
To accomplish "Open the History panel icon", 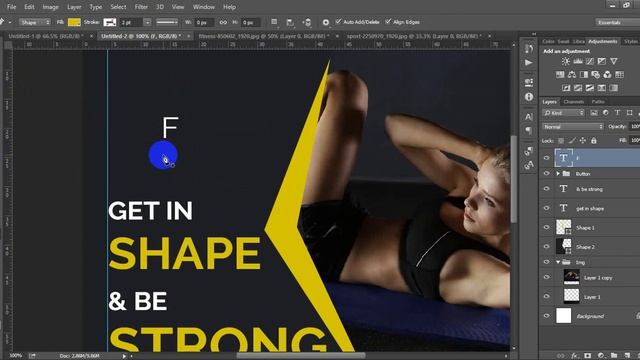I will pyautogui.click(x=529, y=49).
